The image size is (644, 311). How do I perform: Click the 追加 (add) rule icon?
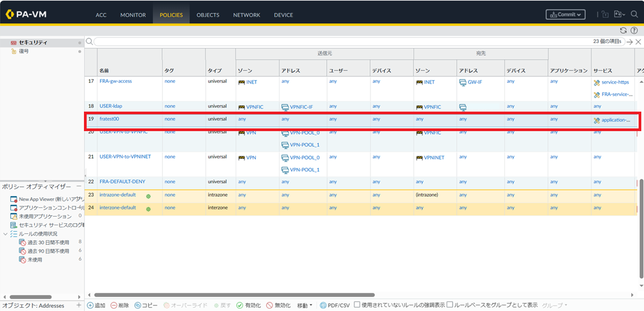tap(90, 306)
